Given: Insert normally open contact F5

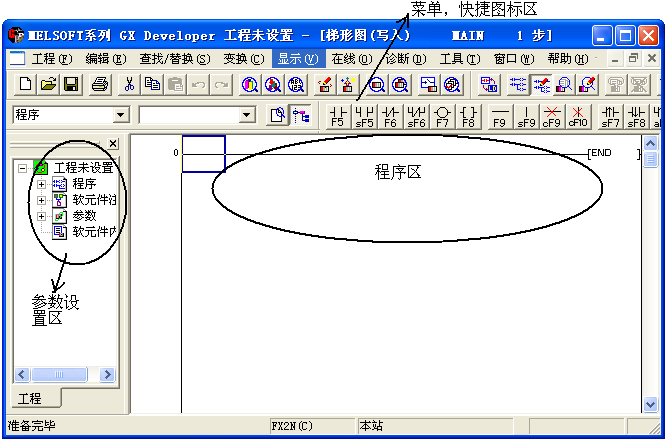Looking at the screenshot, I should (x=337, y=116).
